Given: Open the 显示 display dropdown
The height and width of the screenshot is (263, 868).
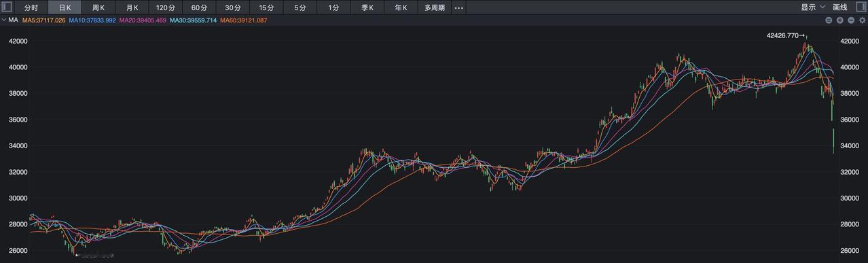Looking at the screenshot, I should pyautogui.click(x=812, y=7).
